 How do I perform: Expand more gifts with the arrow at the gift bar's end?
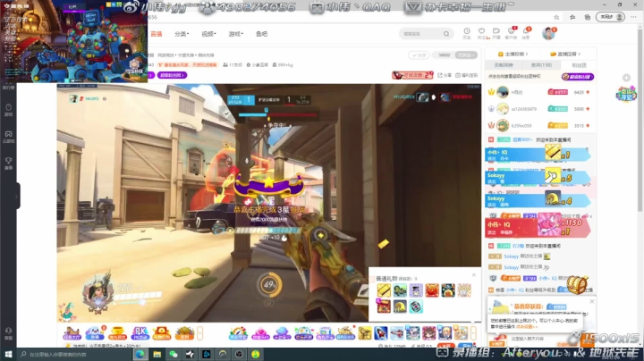473,333
